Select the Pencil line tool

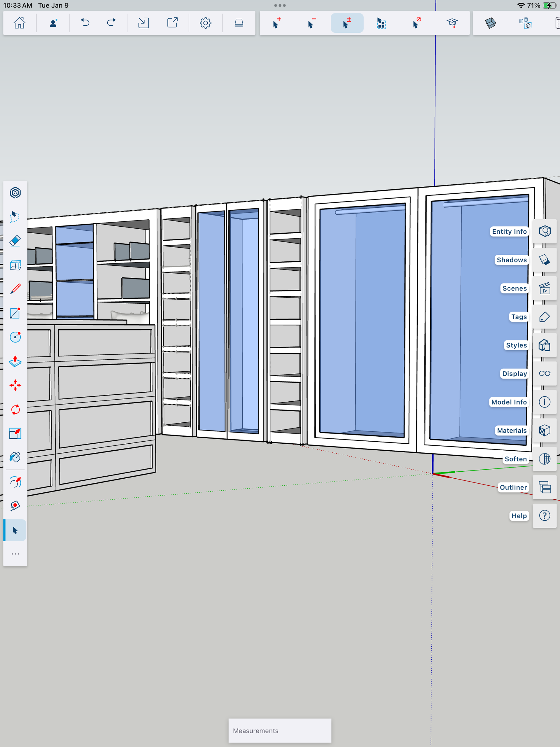pyautogui.click(x=15, y=289)
